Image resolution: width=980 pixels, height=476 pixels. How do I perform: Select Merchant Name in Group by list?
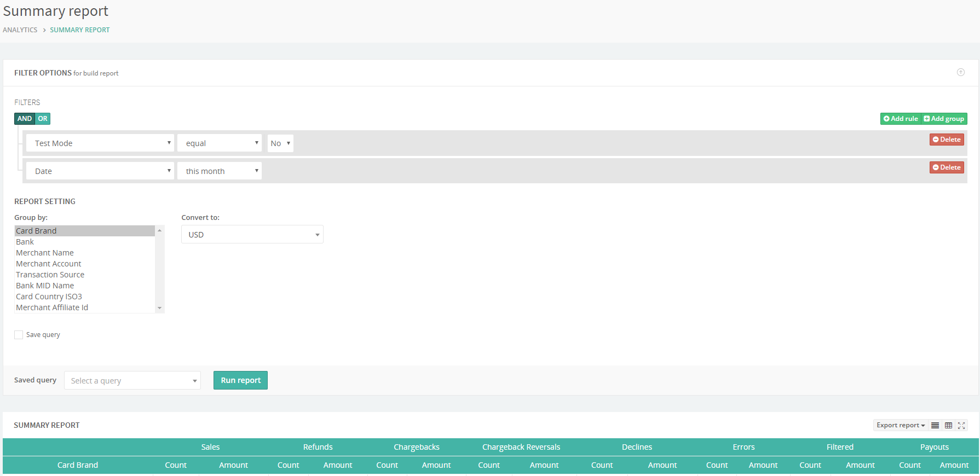pyautogui.click(x=84, y=253)
